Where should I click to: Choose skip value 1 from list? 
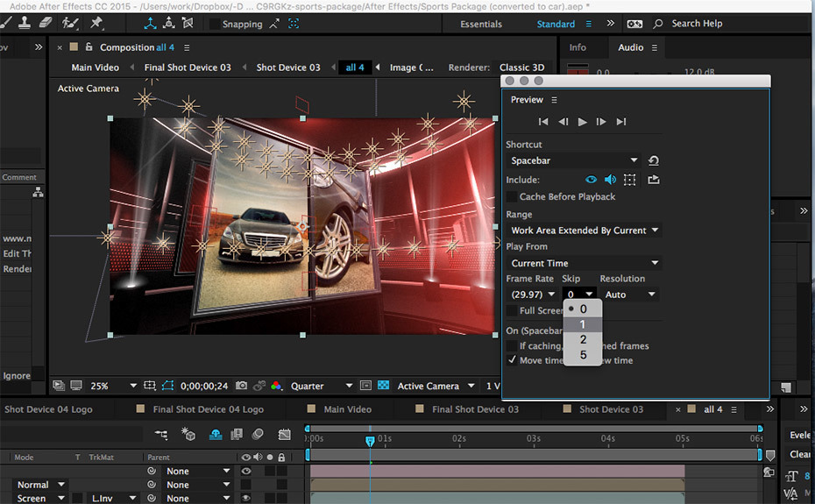(583, 324)
